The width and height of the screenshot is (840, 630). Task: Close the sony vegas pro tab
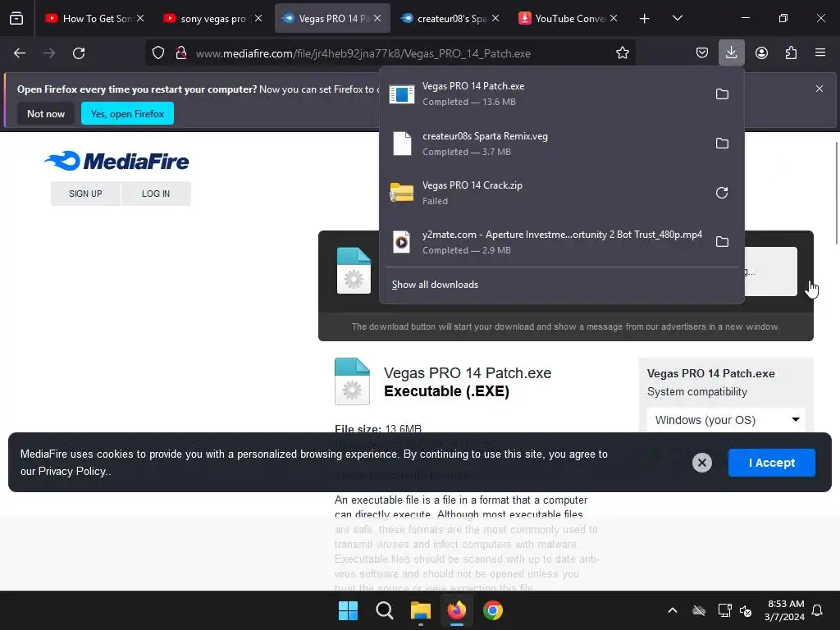[258, 18]
